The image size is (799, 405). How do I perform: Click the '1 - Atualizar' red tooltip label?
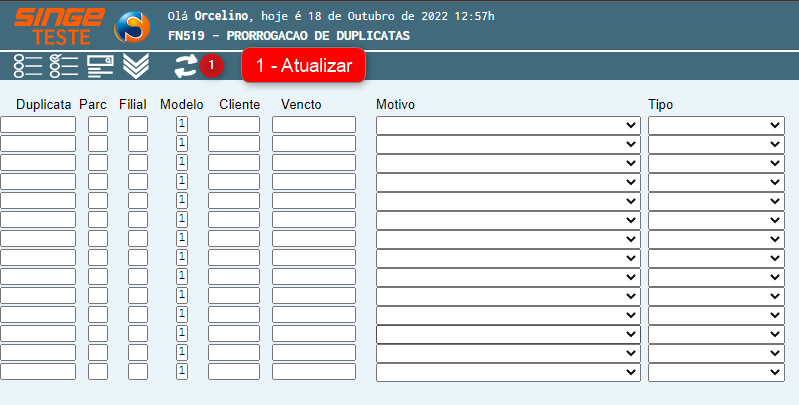tap(304, 66)
